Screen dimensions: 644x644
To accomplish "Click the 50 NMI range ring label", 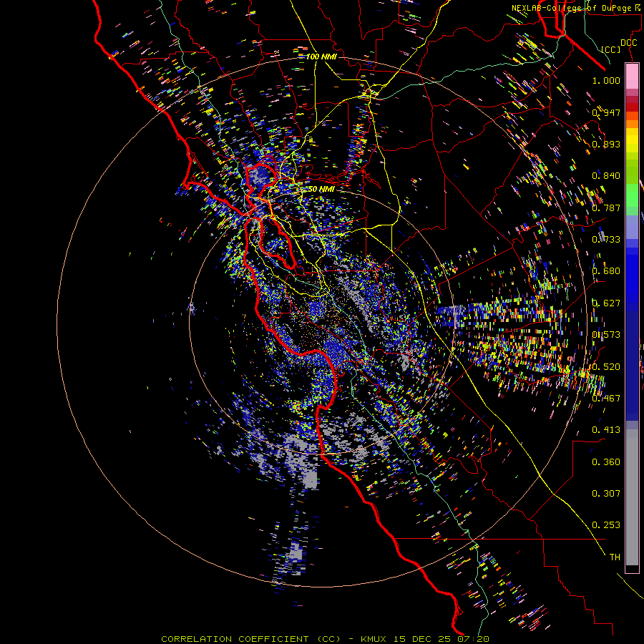I will pos(321,190).
